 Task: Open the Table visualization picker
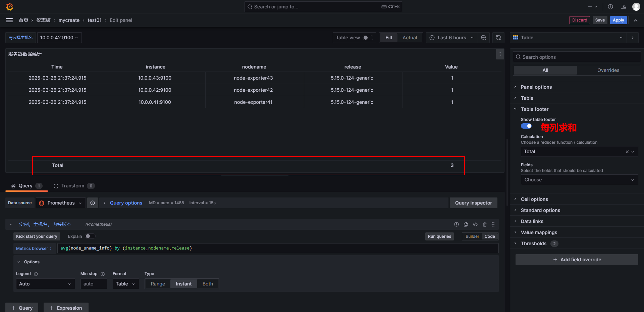568,38
